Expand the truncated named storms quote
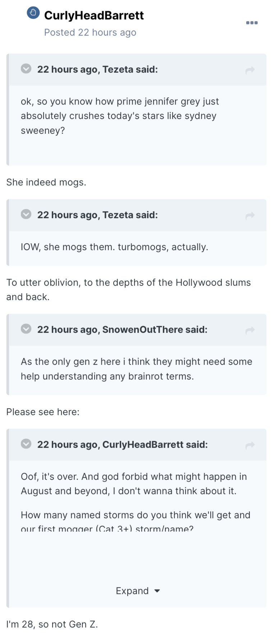 132,591
